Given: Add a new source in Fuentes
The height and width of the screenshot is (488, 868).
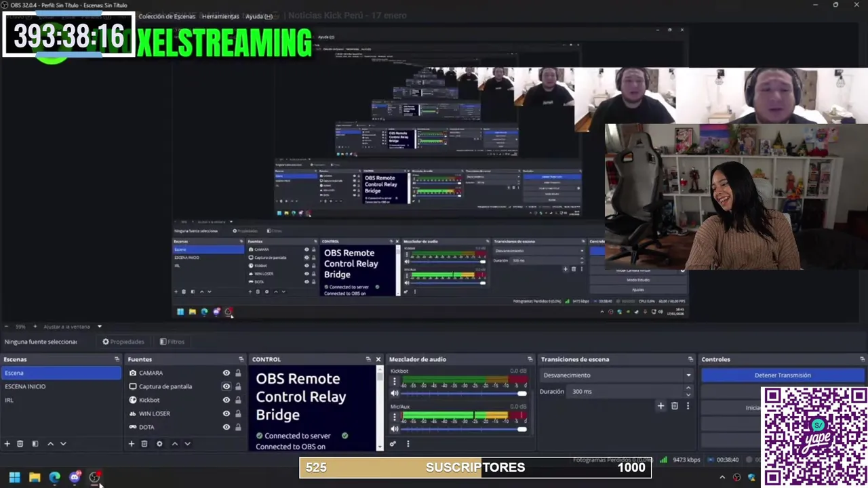Looking at the screenshot, I should (131, 444).
